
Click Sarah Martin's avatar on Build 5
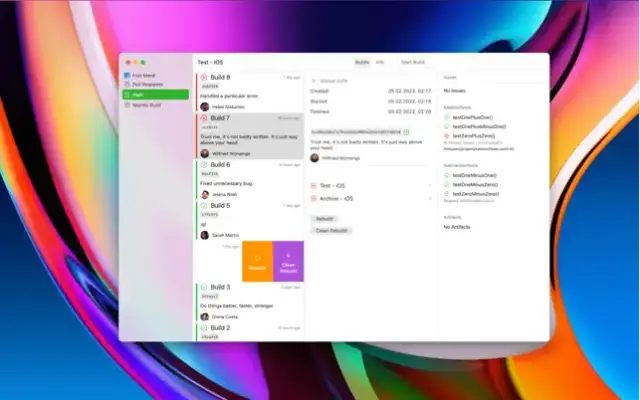point(204,235)
